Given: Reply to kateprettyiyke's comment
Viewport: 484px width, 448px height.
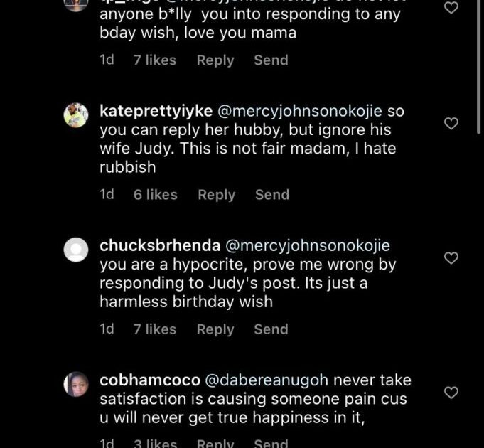Looking at the screenshot, I should (216, 195).
